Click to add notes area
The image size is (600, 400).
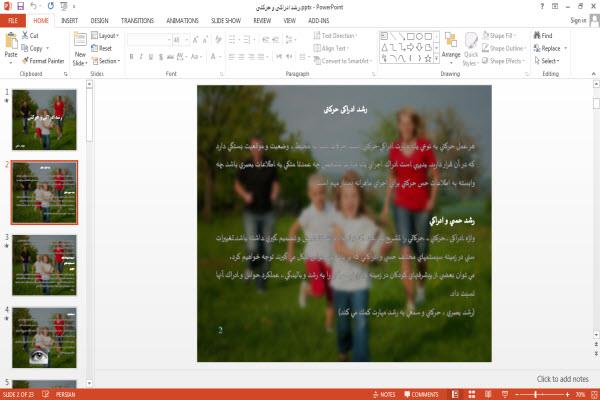(562, 379)
